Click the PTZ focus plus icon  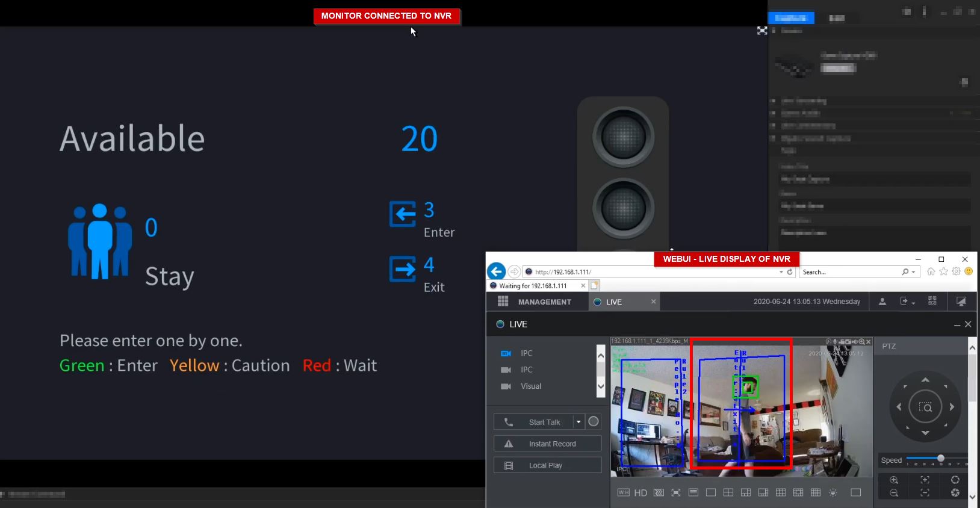(x=925, y=480)
